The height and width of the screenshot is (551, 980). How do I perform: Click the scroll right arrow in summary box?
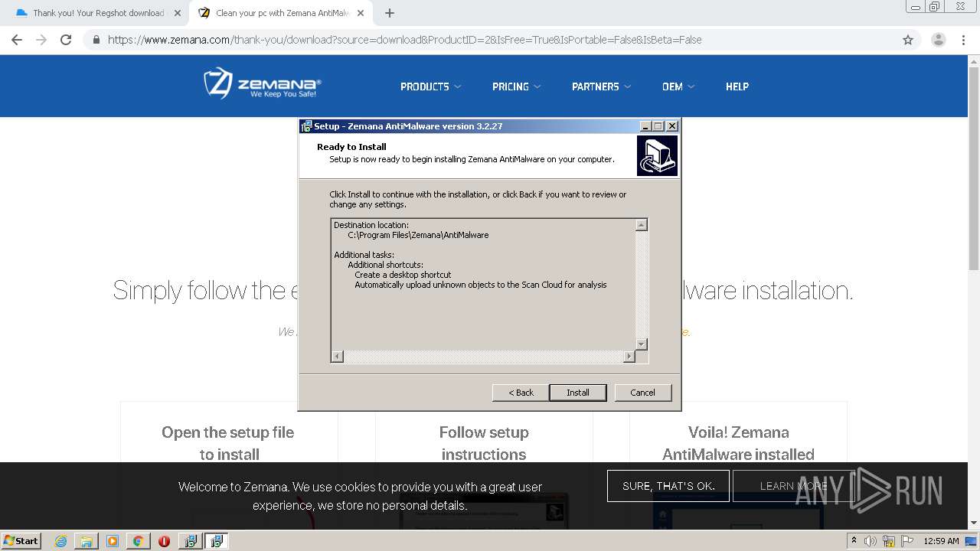point(629,357)
